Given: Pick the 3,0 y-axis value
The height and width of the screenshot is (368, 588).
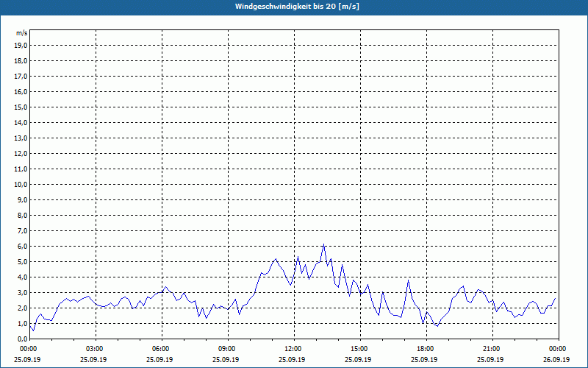Looking at the screenshot, I should point(22,292).
